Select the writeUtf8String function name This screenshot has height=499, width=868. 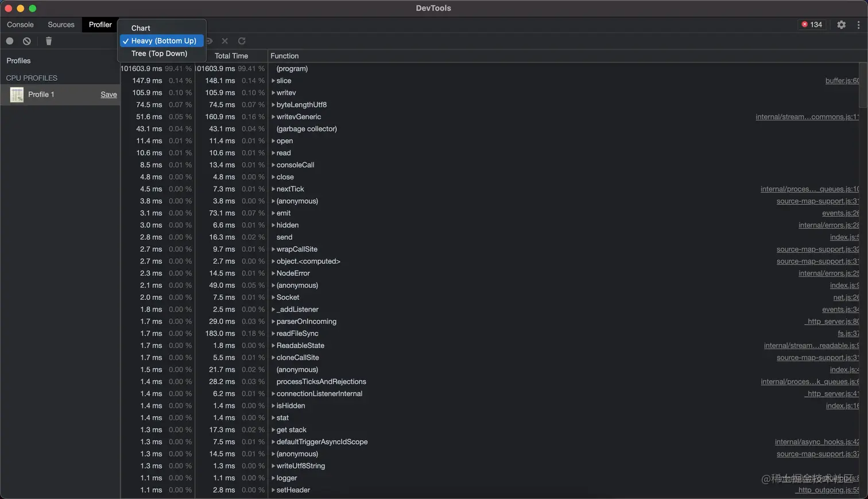coord(301,466)
